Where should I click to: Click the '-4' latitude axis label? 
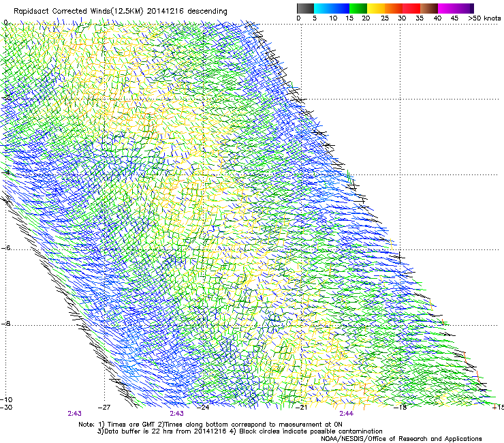[5, 172]
